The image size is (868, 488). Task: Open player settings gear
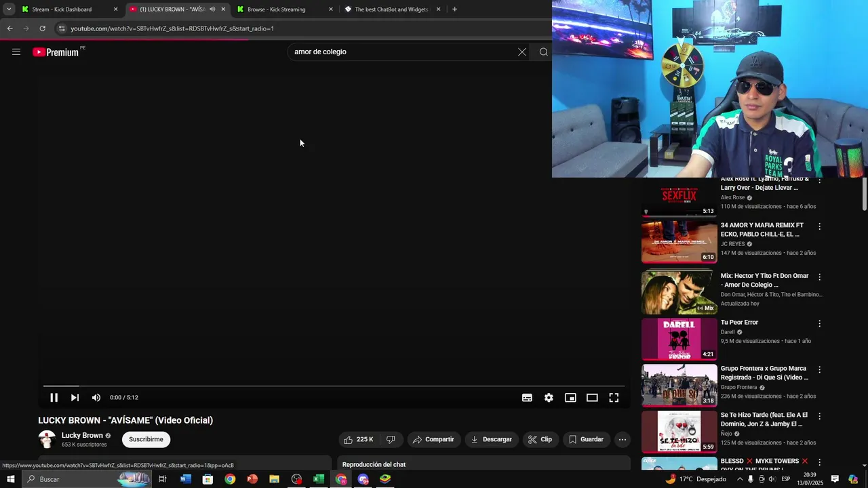coord(549,398)
